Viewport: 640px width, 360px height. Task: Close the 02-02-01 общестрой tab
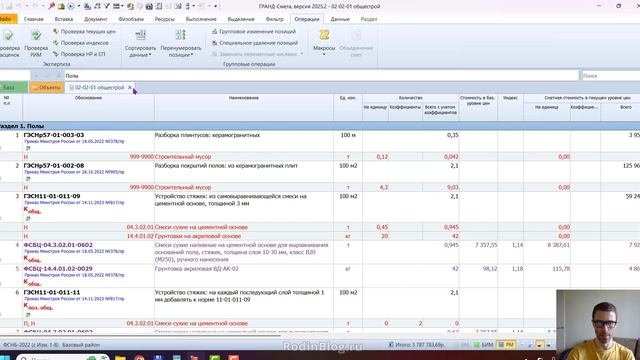click(x=130, y=87)
